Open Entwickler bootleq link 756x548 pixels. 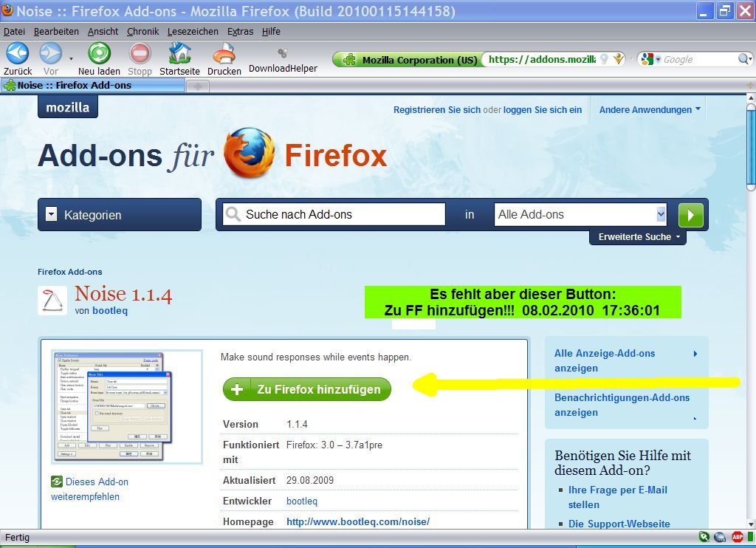302,501
